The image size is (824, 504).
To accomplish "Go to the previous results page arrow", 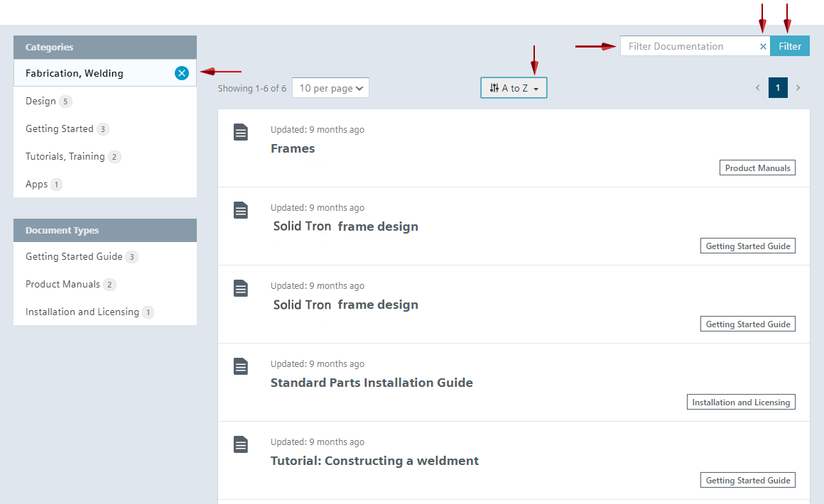I will (757, 88).
